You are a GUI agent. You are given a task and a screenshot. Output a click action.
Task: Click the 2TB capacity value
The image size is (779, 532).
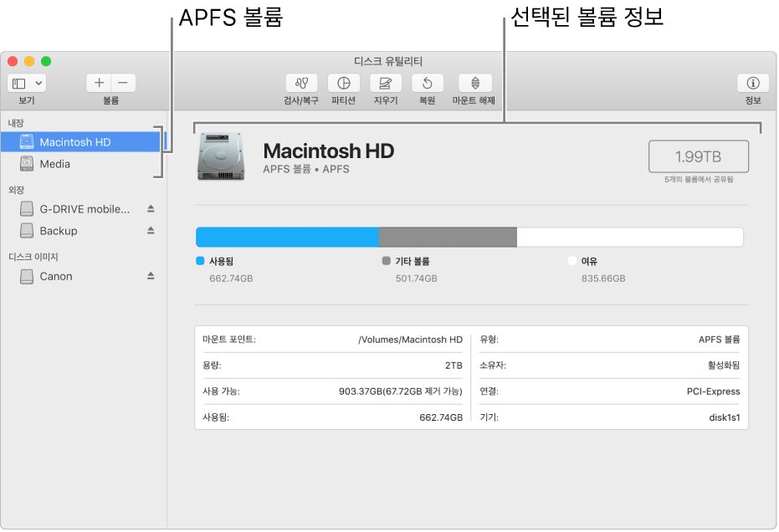(x=454, y=366)
